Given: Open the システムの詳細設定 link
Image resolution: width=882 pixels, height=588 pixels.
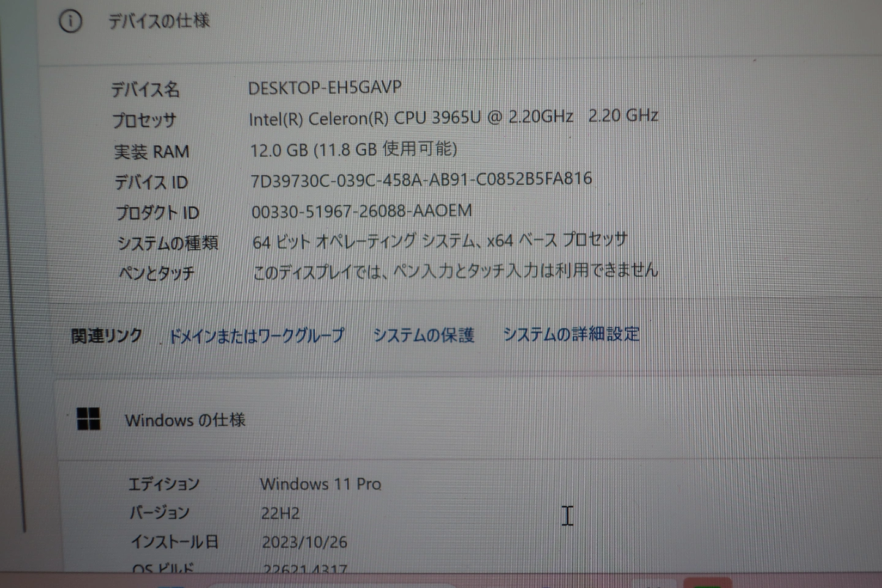Looking at the screenshot, I should (571, 334).
